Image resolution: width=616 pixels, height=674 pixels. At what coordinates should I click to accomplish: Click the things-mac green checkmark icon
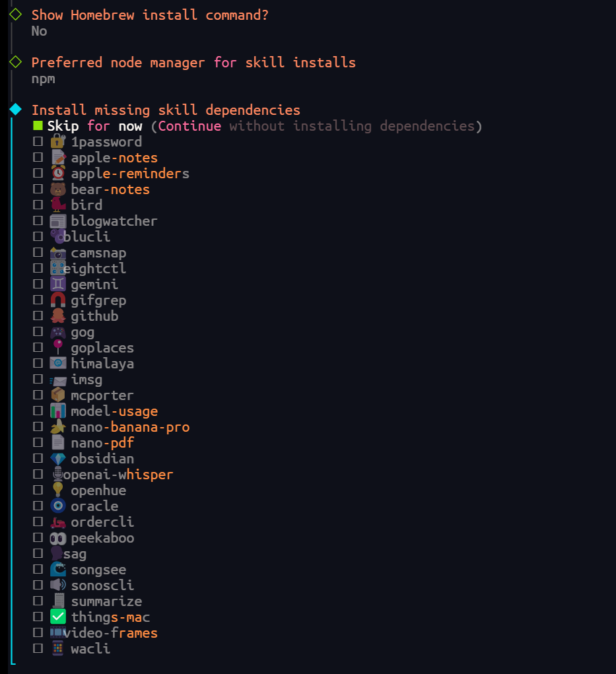click(x=58, y=617)
